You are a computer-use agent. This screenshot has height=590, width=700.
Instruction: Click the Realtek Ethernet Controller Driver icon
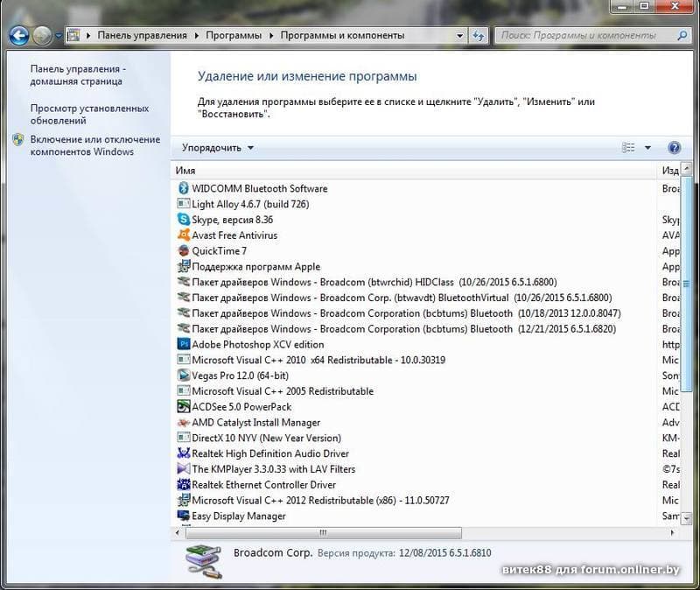184,485
